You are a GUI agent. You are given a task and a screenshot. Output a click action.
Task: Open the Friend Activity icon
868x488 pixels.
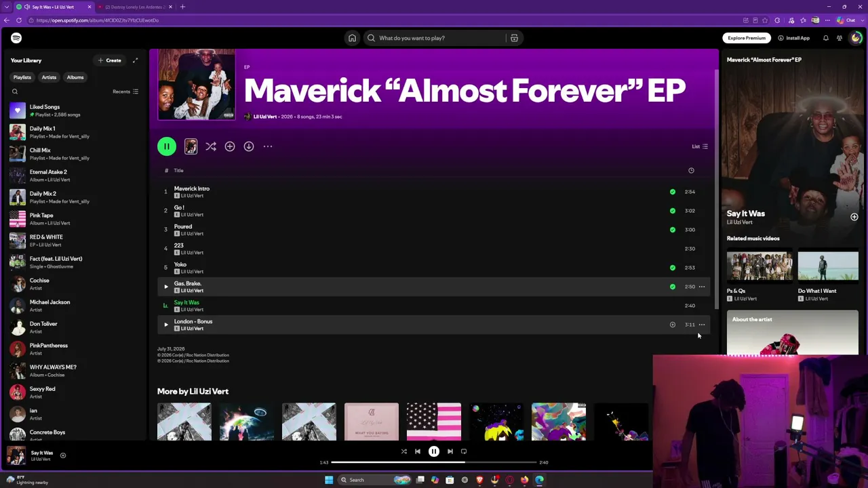(839, 38)
